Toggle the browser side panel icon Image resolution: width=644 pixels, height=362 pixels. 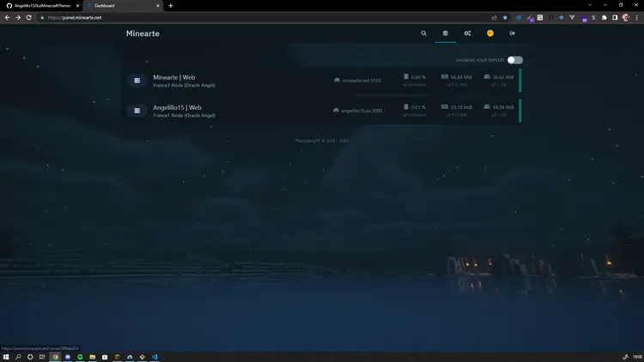click(x=615, y=18)
